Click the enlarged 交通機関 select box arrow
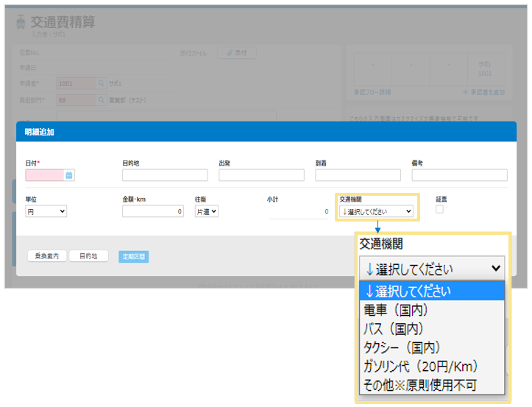This screenshot has width=532, height=407. tap(495, 269)
